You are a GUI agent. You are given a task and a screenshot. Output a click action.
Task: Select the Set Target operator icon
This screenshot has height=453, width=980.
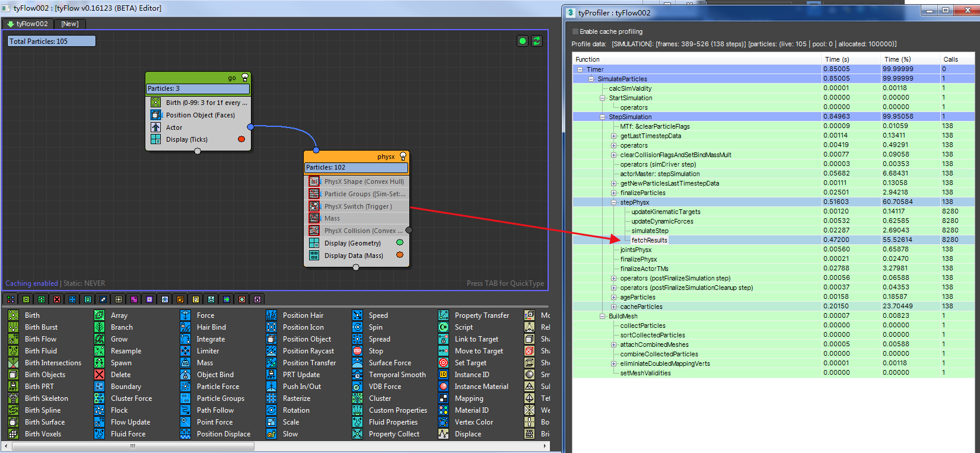(443, 363)
